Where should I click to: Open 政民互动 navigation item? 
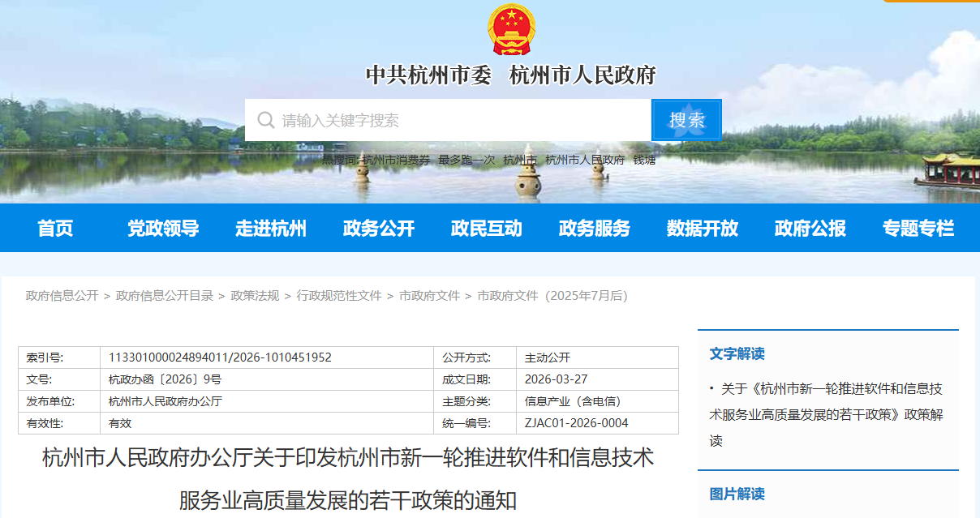(x=487, y=229)
